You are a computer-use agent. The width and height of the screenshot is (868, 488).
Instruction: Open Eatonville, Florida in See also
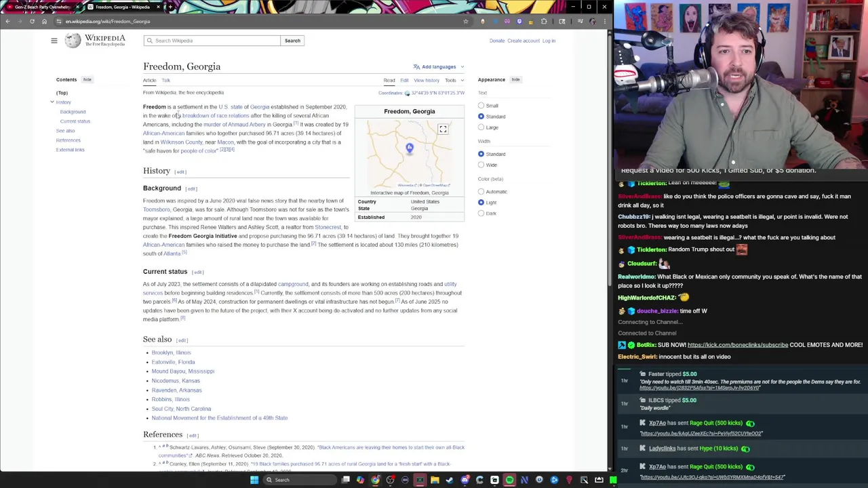[x=173, y=362]
